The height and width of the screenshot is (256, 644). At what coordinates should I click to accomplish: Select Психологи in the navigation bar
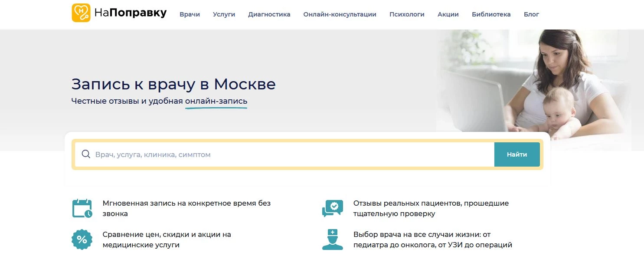click(407, 14)
